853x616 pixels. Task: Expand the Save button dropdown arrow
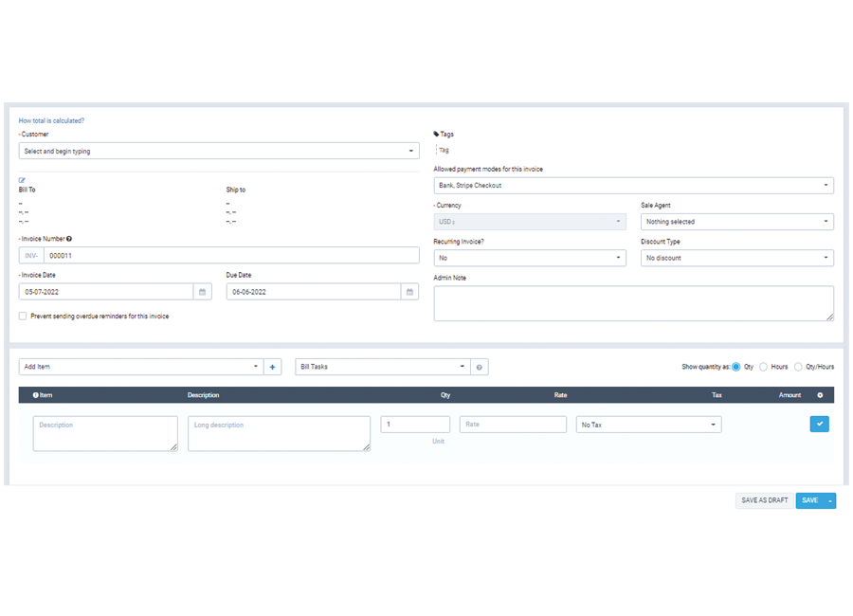click(830, 500)
